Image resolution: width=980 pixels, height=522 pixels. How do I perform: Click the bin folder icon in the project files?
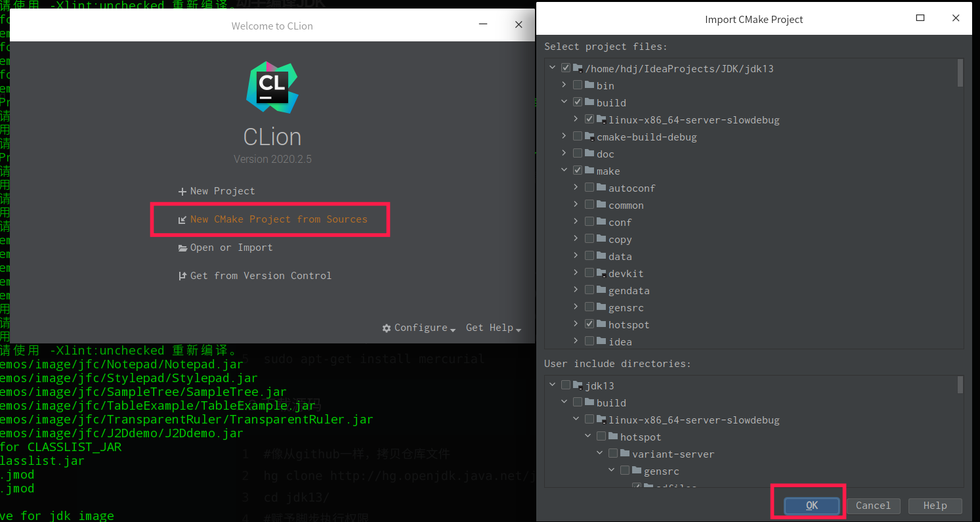click(589, 85)
